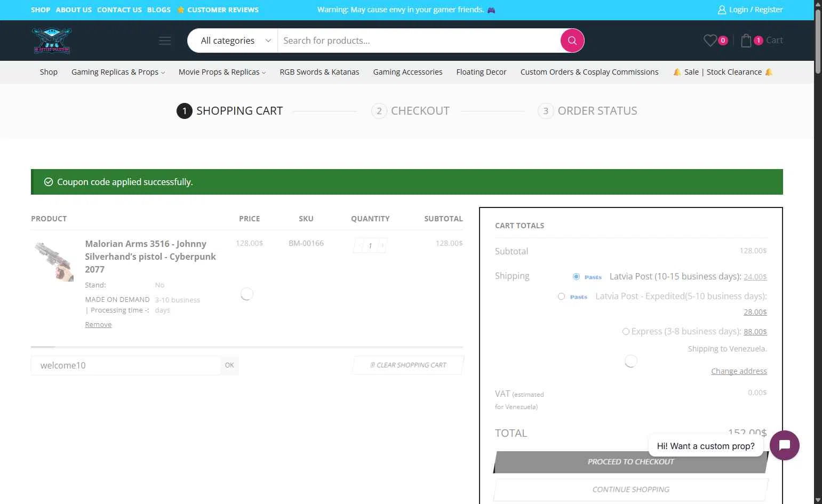Click Change address link
Screen dimensions: 822x504
tap(739, 371)
